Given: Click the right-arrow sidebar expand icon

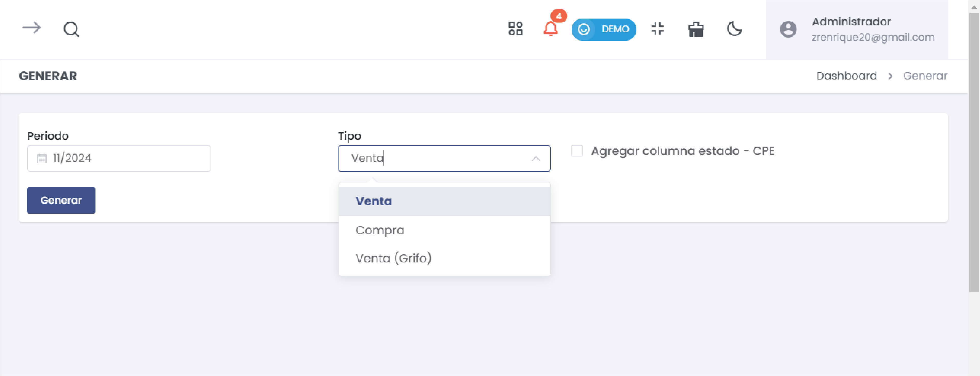Looking at the screenshot, I should click(x=31, y=28).
